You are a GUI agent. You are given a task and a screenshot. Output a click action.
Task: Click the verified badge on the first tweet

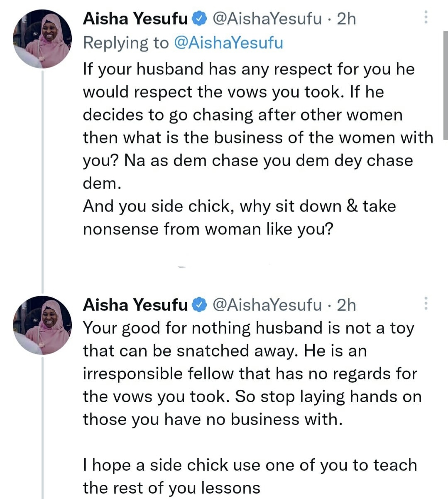click(200, 19)
